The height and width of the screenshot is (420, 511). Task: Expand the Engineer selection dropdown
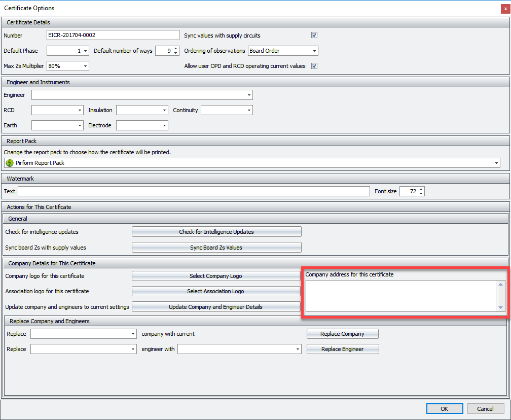click(249, 95)
